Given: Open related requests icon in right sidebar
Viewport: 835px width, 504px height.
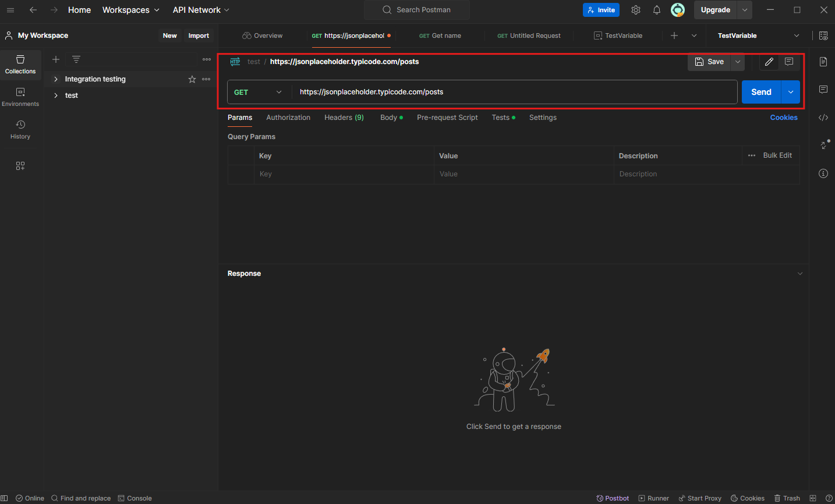Looking at the screenshot, I should pyautogui.click(x=825, y=144).
